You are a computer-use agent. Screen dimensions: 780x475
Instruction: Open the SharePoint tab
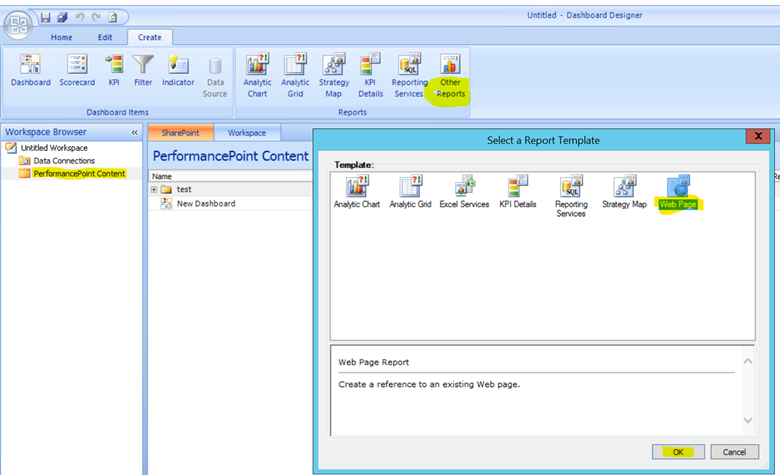181,133
